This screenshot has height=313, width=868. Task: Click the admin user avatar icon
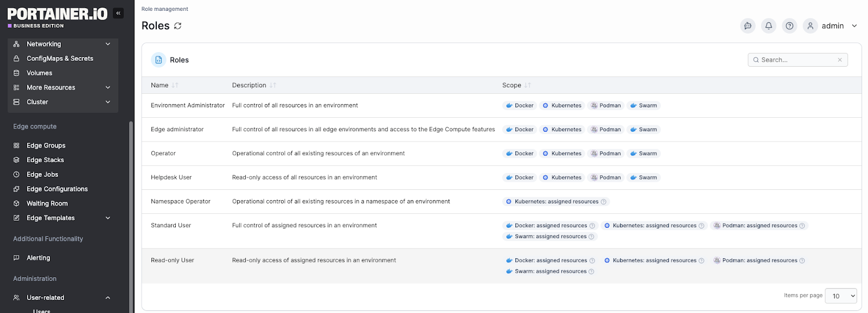pos(810,26)
